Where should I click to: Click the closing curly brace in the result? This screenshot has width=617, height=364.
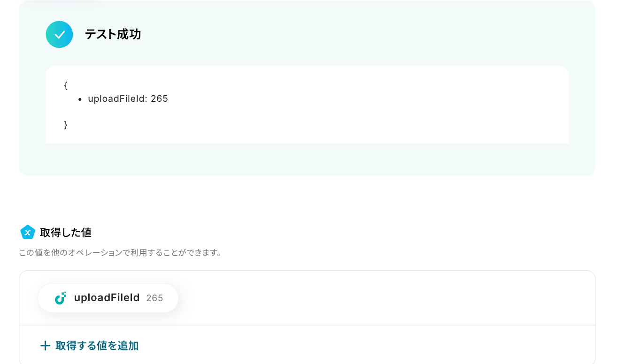[x=66, y=125]
